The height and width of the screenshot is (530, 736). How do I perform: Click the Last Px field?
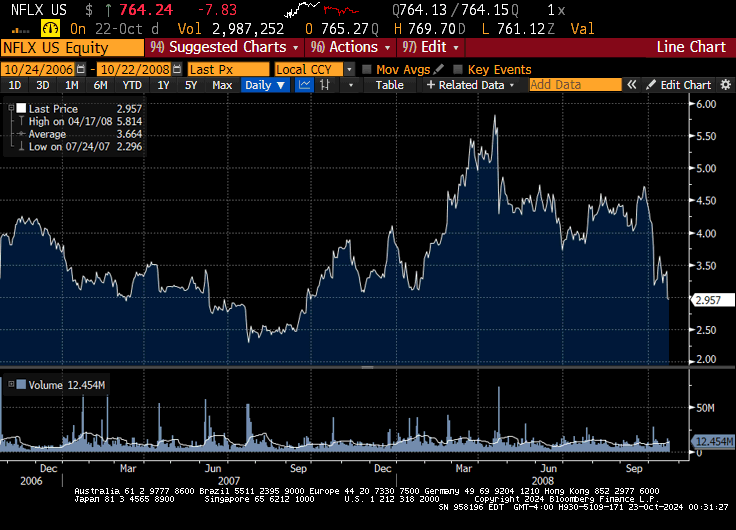(x=229, y=69)
